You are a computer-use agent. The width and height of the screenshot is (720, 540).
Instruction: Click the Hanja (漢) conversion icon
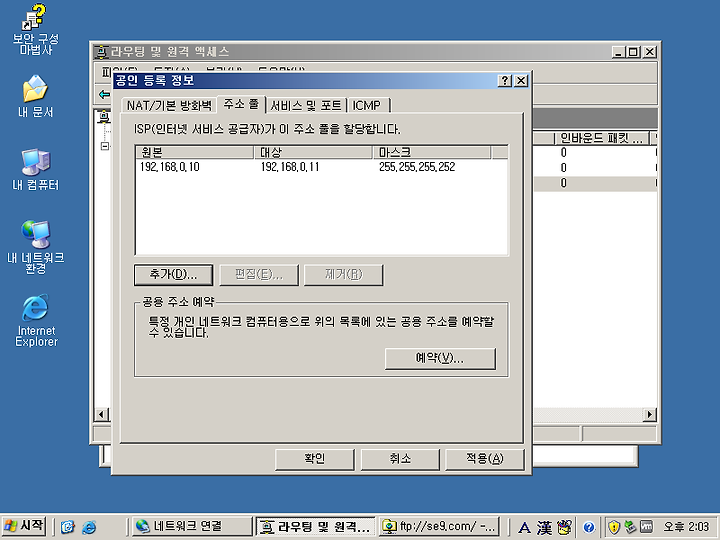tap(544, 528)
